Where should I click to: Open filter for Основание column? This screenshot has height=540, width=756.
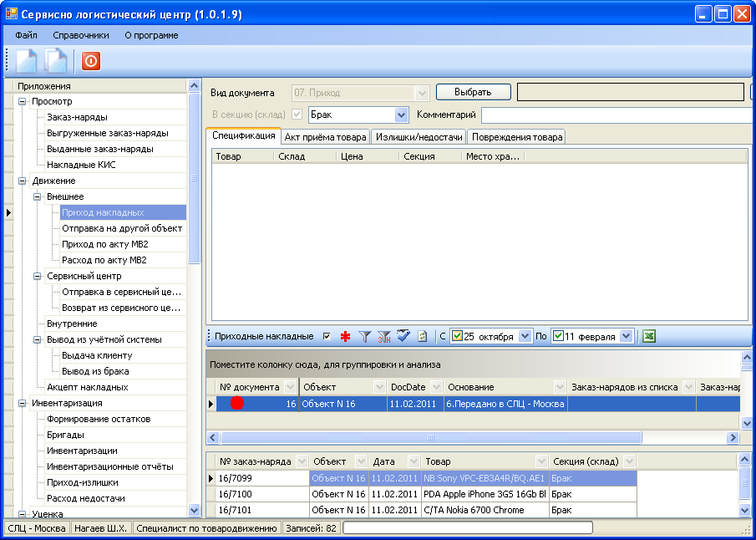tap(560, 387)
